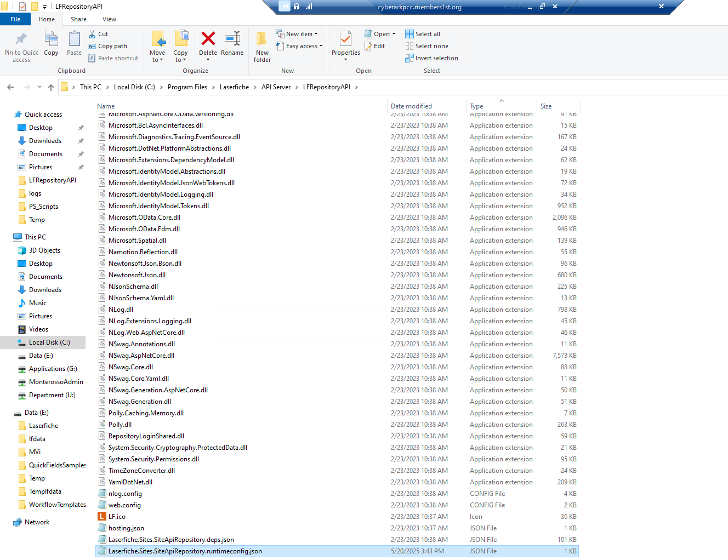
Task: Click Laserfiche in the address breadcrumb
Action: click(x=234, y=87)
